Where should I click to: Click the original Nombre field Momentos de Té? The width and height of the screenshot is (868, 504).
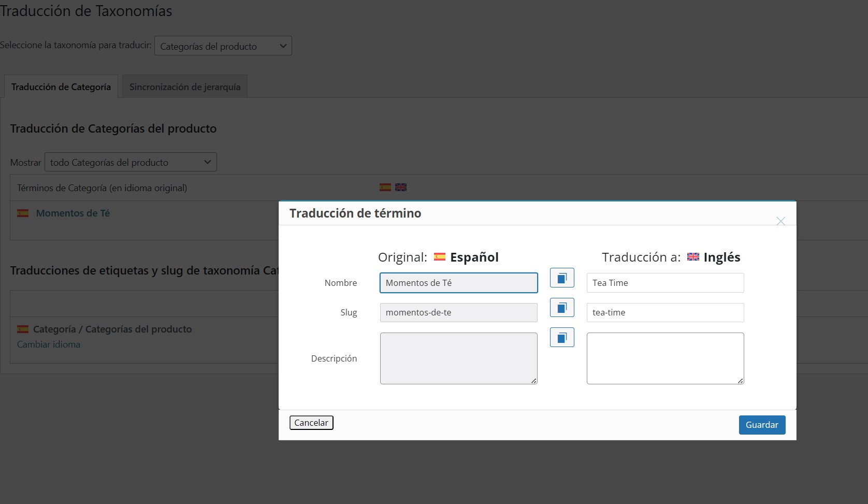tap(458, 283)
